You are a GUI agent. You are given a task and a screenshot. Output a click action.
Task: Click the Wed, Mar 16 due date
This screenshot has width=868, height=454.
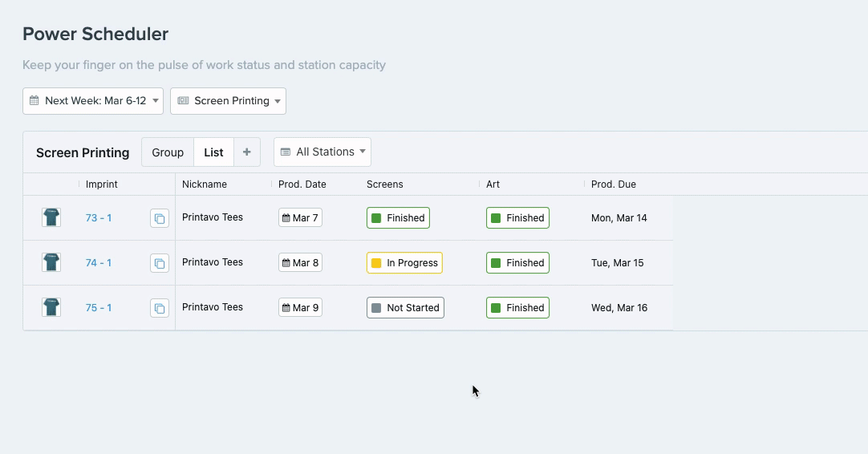(x=619, y=308)
